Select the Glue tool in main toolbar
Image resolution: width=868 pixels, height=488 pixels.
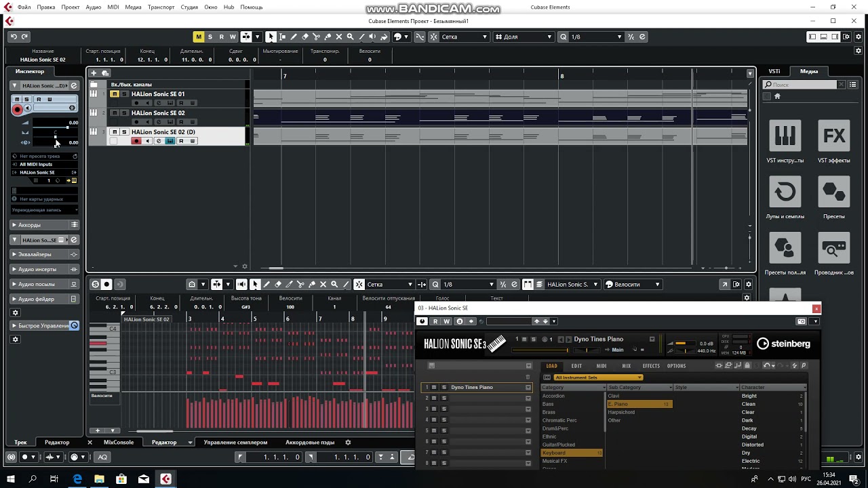(x=328, y=37)
